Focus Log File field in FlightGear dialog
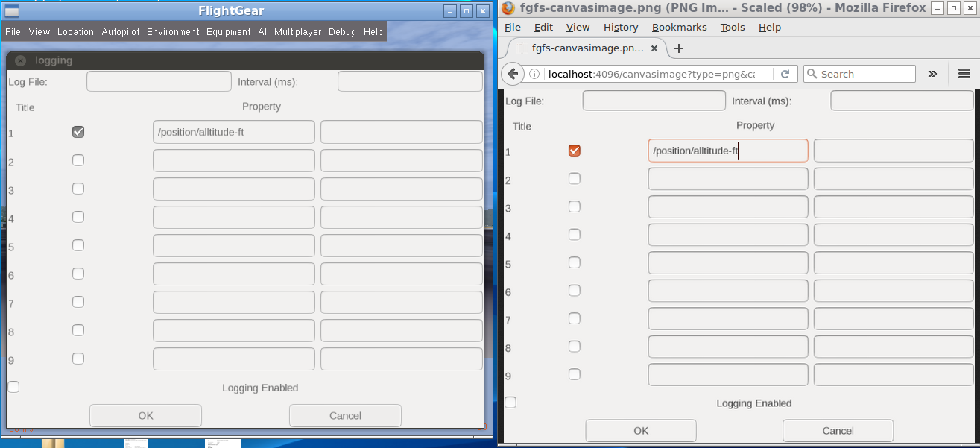Viewport: 980px width, 448px height. (x=159, y=81)
